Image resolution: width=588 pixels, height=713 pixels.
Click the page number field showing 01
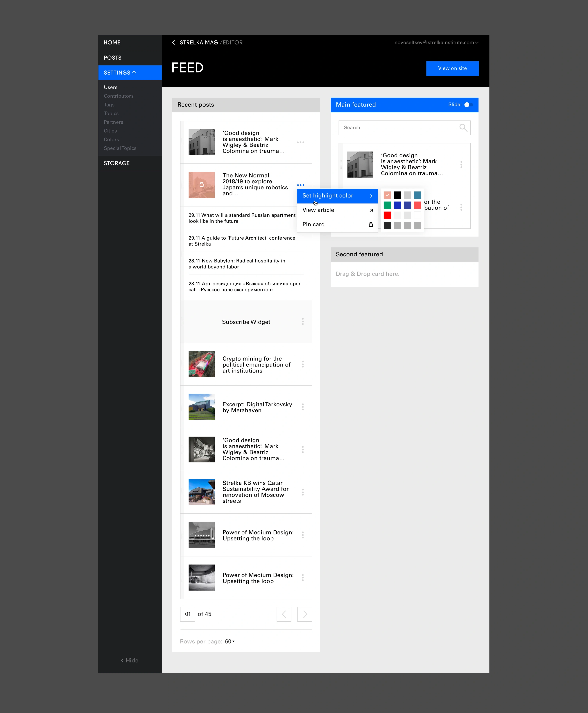[188, 614]
